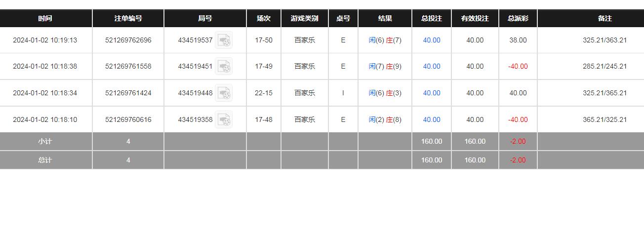Image resolution: width=644 pixels, height=234 pixels.
Task: Click the 注单编号 column header
Action: coord(128,18)
